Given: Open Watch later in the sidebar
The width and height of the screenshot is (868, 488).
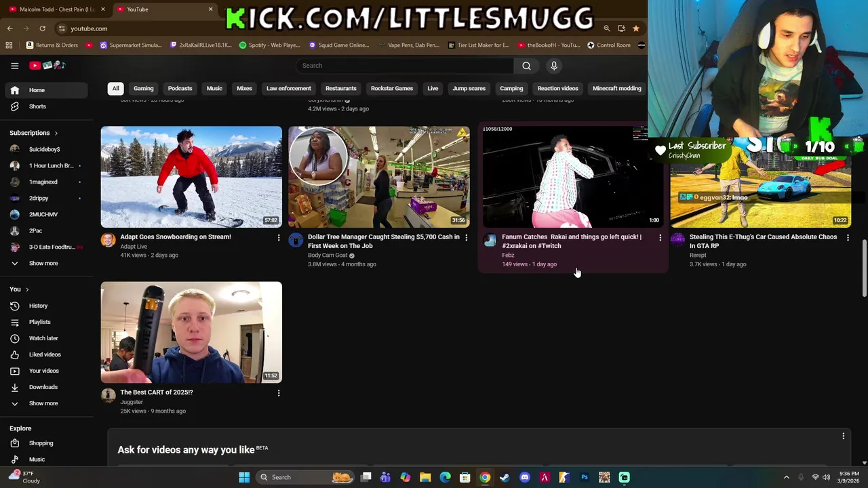Looking at the screenshot, I should coord(46,338).
